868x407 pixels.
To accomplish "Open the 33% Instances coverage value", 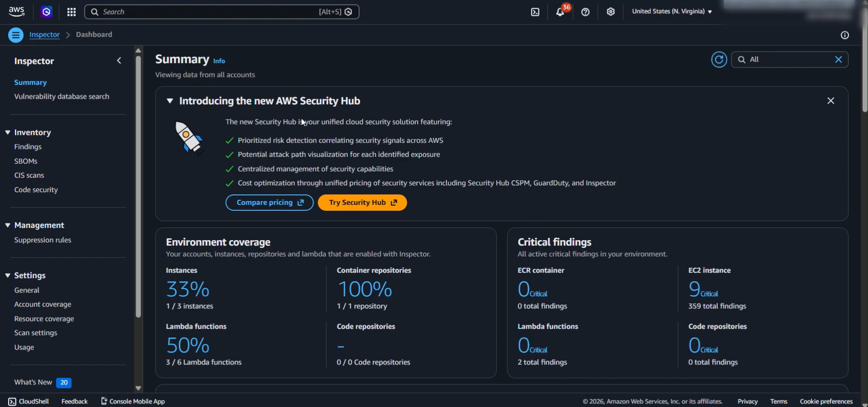I will pyautogui.click(x=188, y=289).
